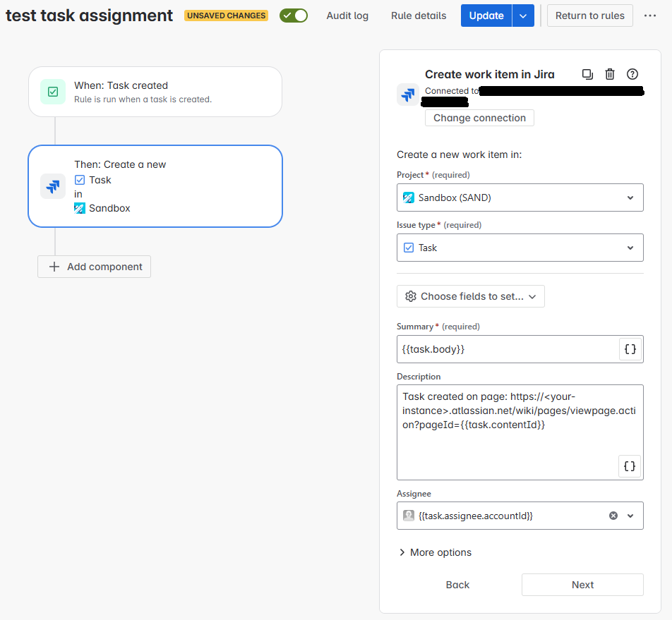The height and width of the screenshot is (620, 672).
Task: Click the Task icon inside Issue type dropdown
Action: pyautogui.click(x=409, y=248)
